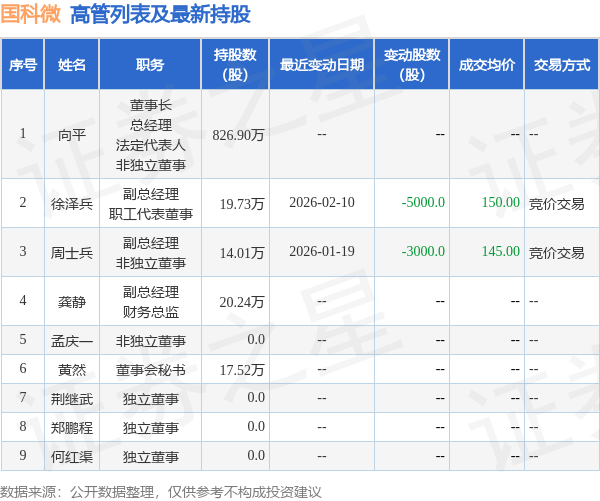600x501 pixels.
Task: Click the date 2026-02-10 cell
Action: pyautogui.click(x=322, y=202)
